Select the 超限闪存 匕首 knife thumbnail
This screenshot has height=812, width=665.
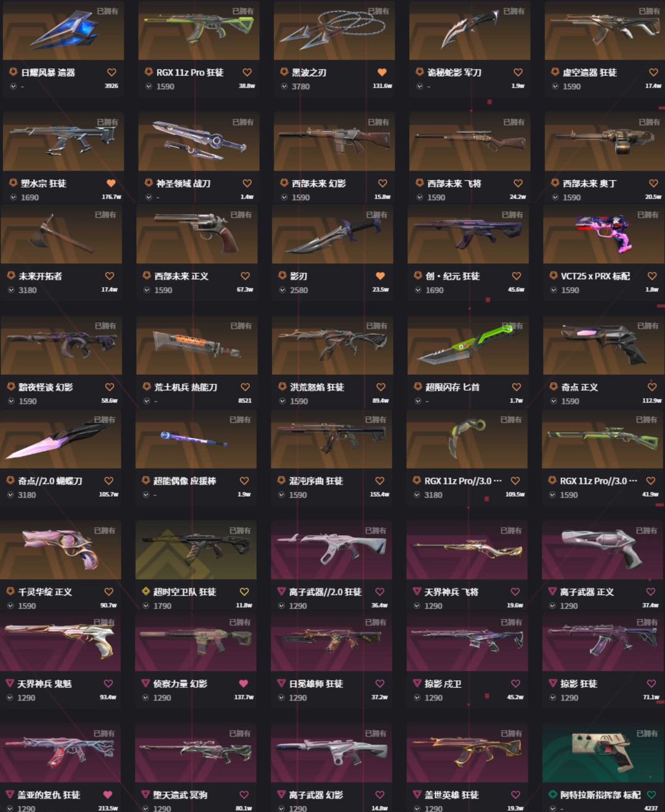click(x=468, y=345)
